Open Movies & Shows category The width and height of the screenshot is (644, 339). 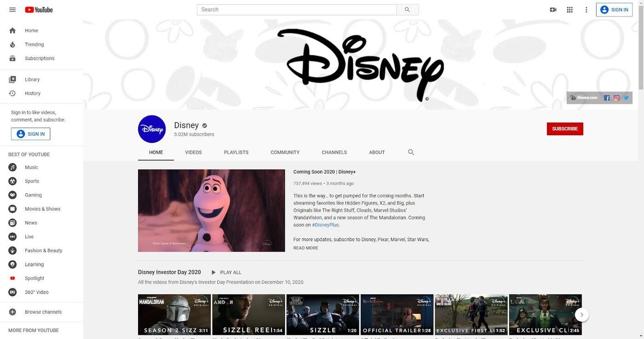(x=41, y=209)
